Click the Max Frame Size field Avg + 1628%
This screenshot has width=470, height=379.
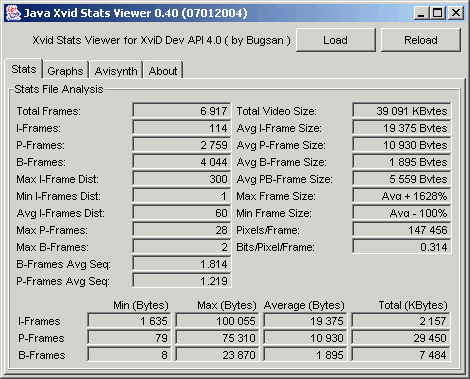[402, 196]
